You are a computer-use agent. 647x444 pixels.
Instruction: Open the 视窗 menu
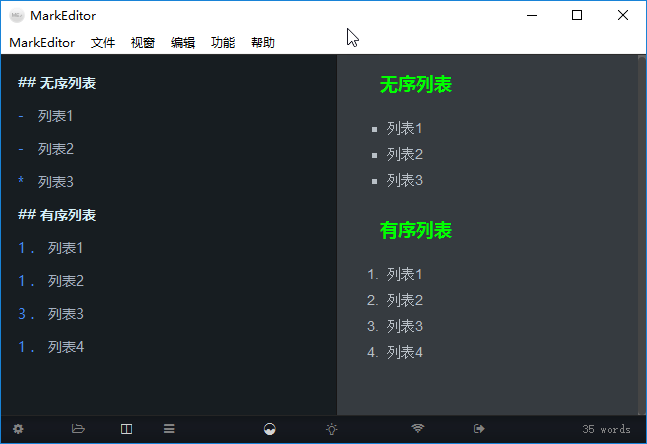click(143, 43)
